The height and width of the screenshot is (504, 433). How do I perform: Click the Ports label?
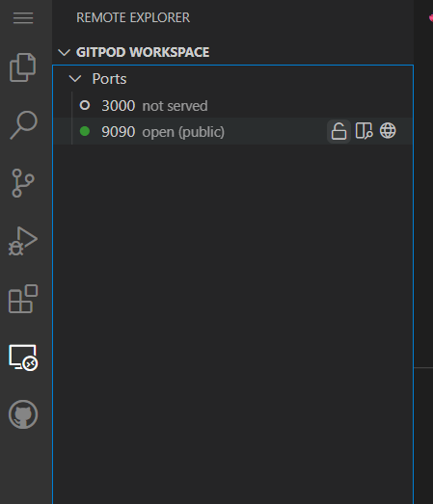coord(109,79)
